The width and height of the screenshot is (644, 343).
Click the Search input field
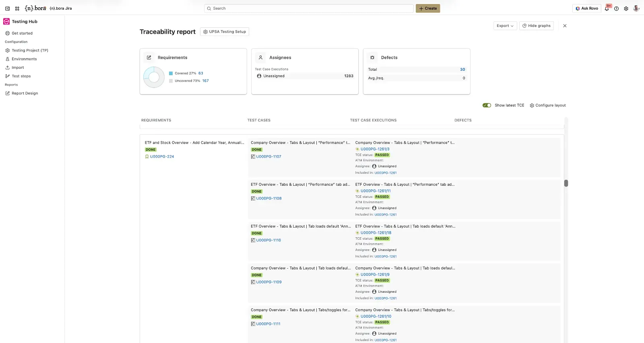pos(309,8)
